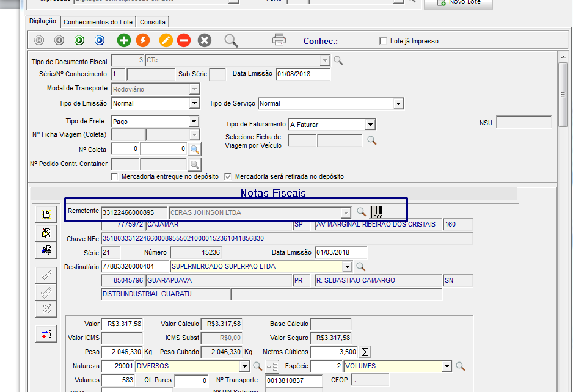Click the new nota fiscal page icon
The width and height of the screenshot is (573, 392).
click(46, 214)
